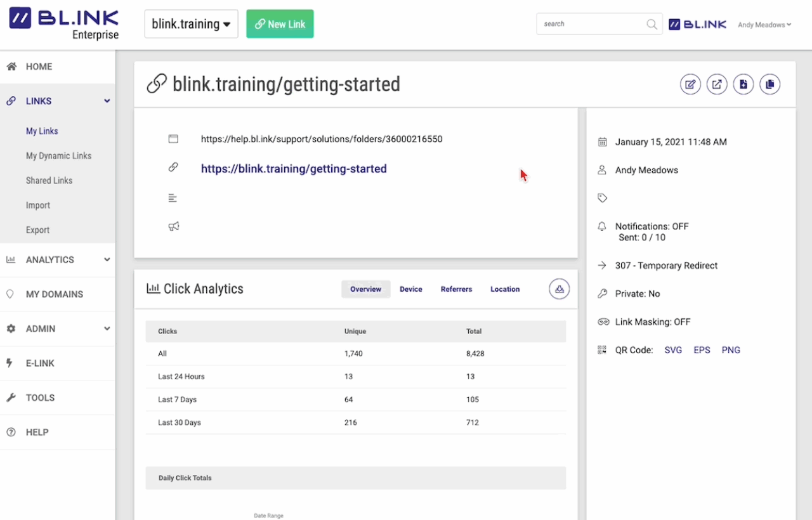
Task: Click the Tools wrench icon
Action: click(11, 398)
